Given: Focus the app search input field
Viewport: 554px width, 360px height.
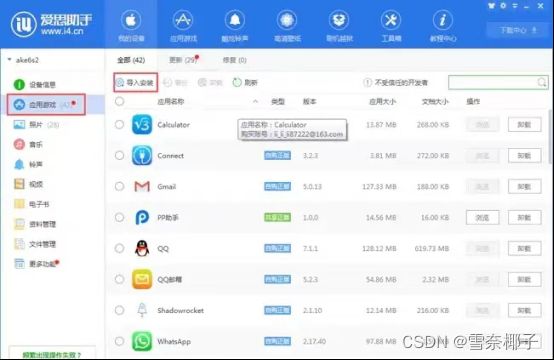Looking at the screenshot, I should pyautogui.click(x=498, y=82).
